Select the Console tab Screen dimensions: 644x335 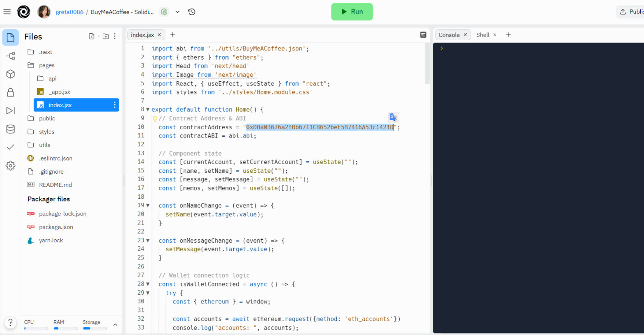[449, 35]
